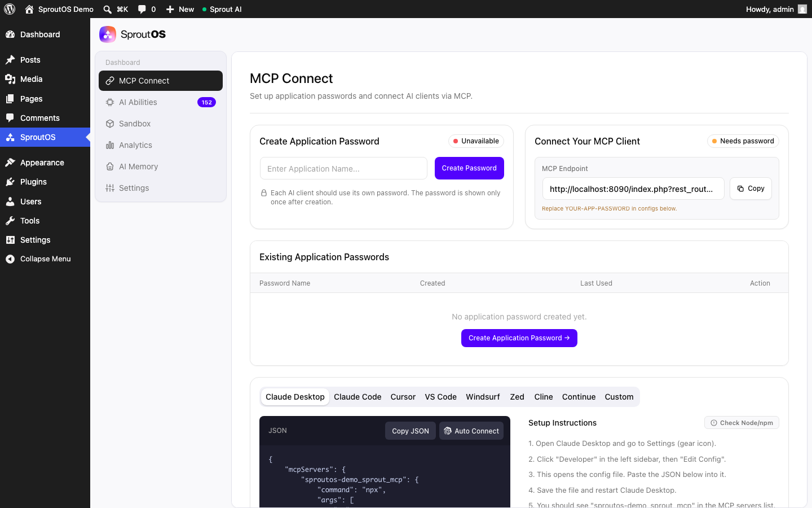Click the Comments bubble icon in WP sidebar

coord(10,118)
